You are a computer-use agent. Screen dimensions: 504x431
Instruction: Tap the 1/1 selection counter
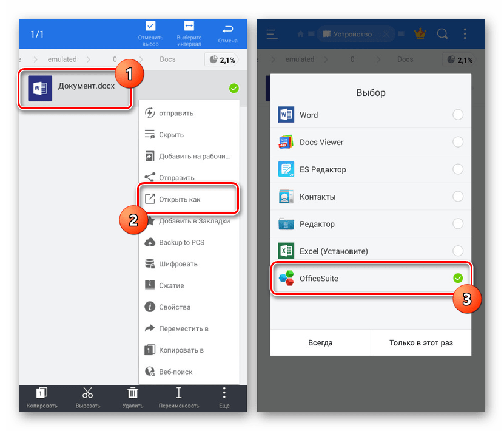(37, 35)
